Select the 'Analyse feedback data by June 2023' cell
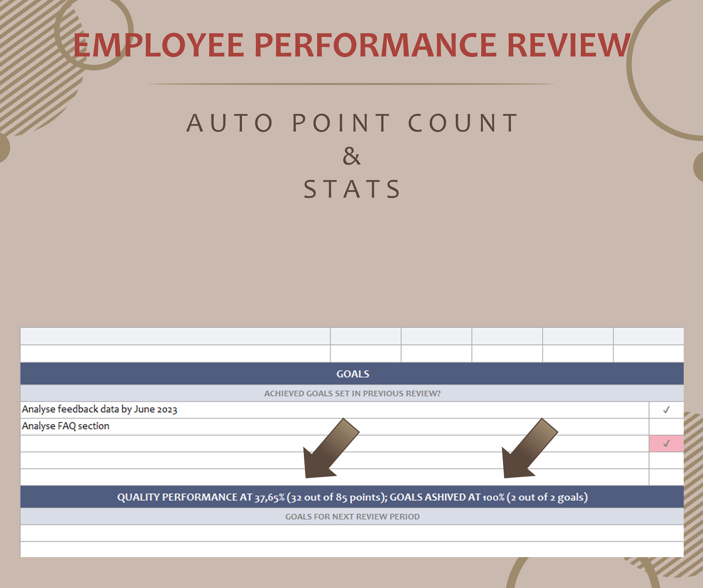Screen dimensions: 703x588 pyautogui.click(x=334, y=410)
